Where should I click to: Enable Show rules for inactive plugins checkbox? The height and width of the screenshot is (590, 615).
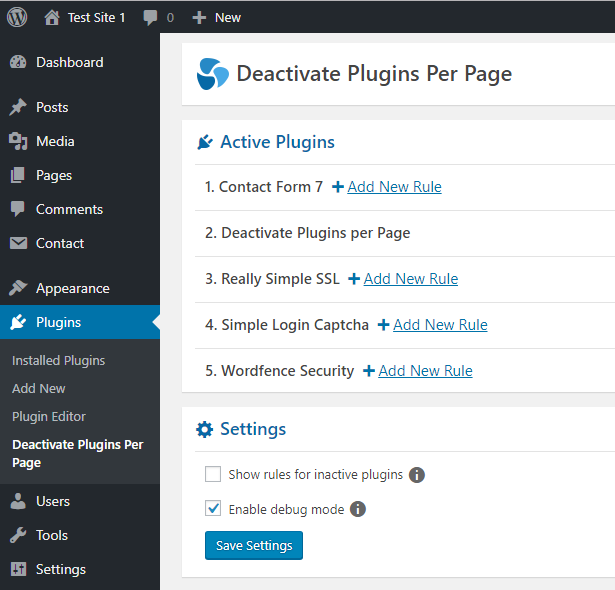pos(213,474)
